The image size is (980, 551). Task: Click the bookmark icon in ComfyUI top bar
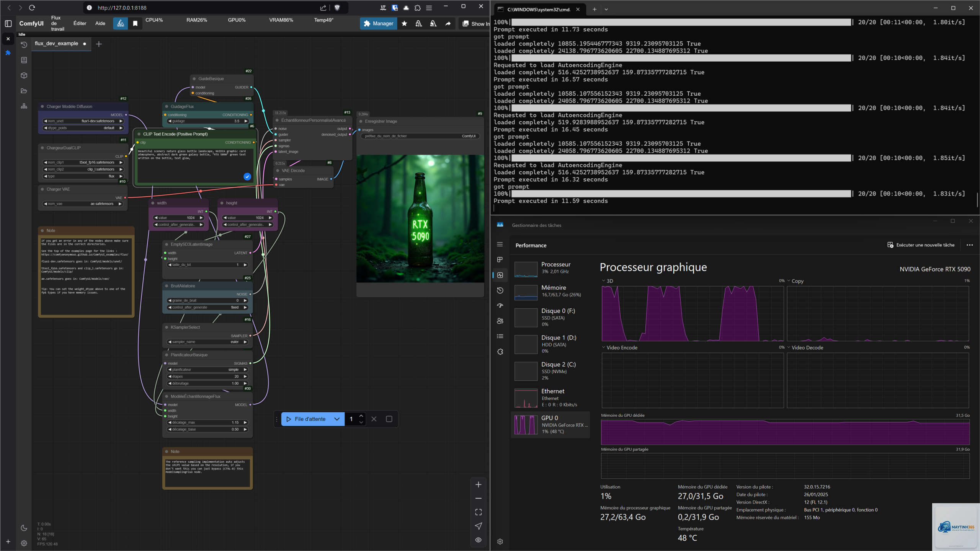135,24
